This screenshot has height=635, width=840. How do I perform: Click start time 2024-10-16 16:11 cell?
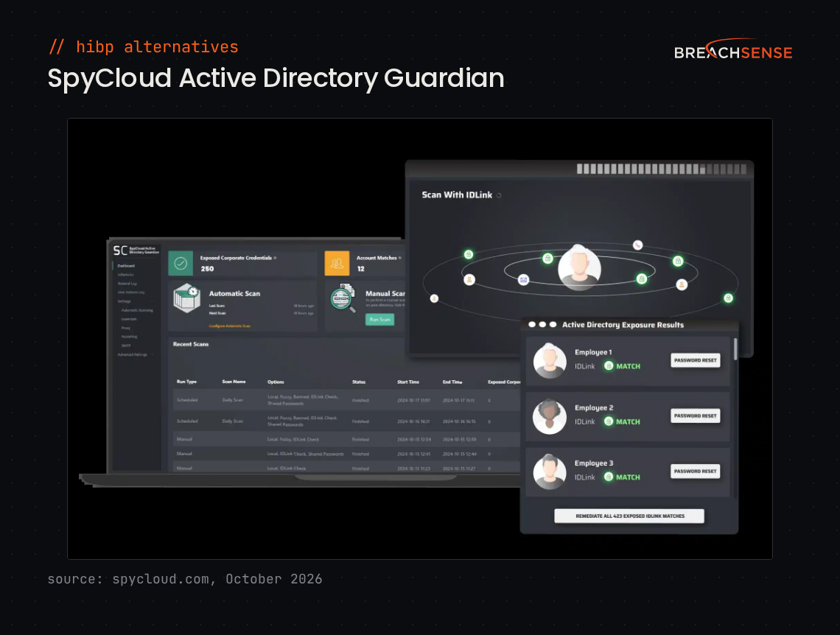(413, 421)
